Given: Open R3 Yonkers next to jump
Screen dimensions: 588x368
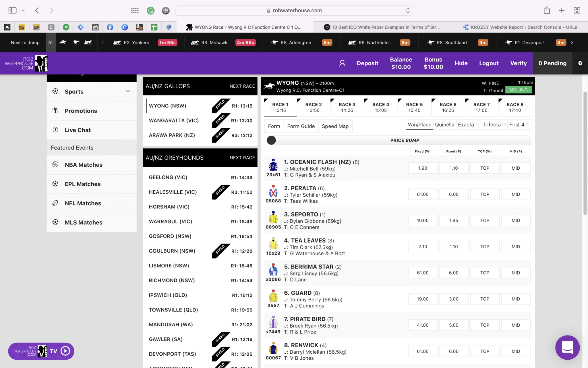Looking at the screenshot, I should [x=145, y=43].
